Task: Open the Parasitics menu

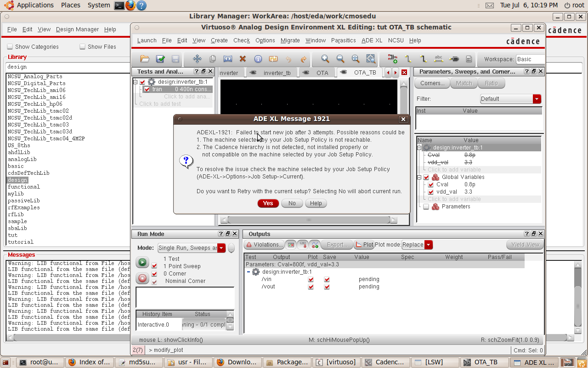Action: pyautogui.click(x=343, y=40)
